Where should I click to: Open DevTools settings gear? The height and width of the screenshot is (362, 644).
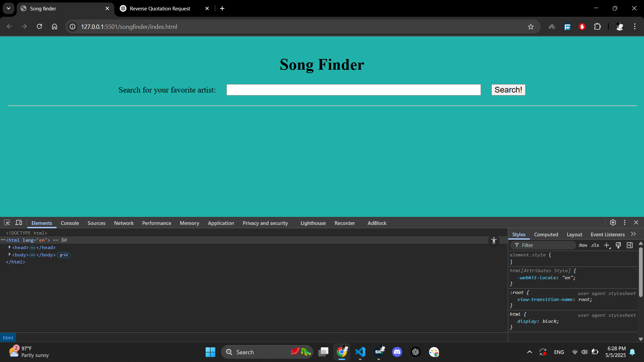click(x=613, y=223)
